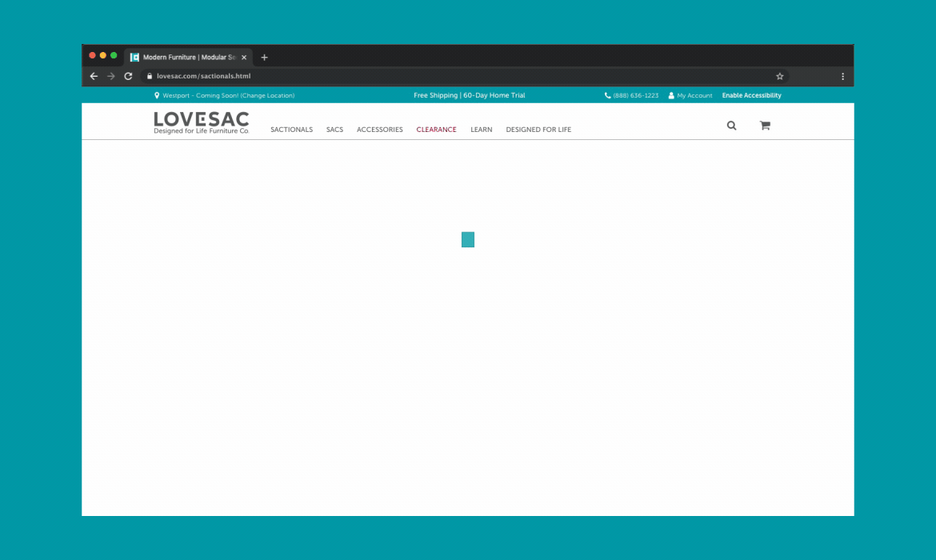Close the Modern Furniture tab
The width and height of the screenshot is (936, 560).
point(244,58)
